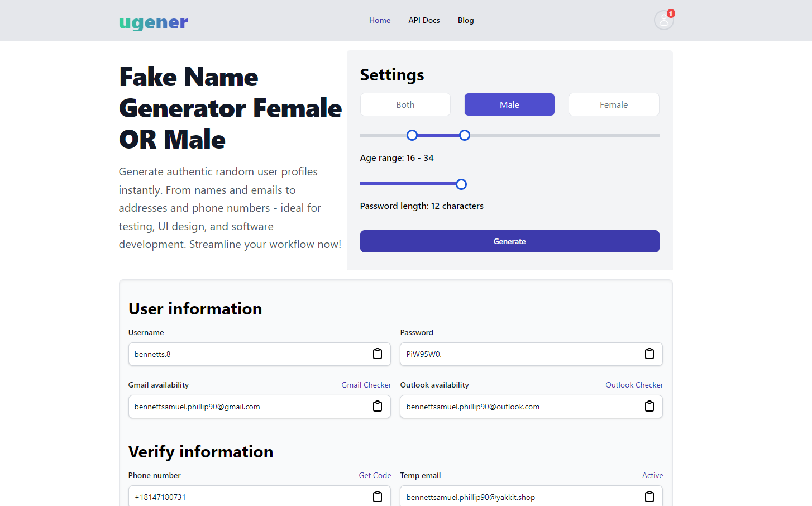The image size is (812, 506).
Task: Click the Active temp email link
Action: 653,475
